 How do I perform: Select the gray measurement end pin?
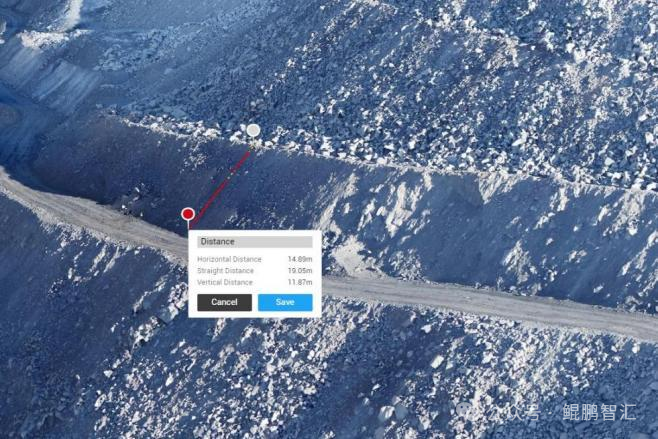point(253,131)
